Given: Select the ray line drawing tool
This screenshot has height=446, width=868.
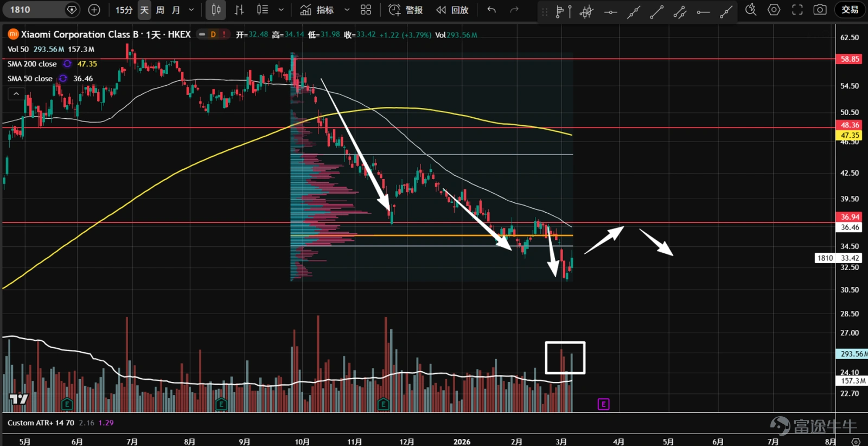Looking at the screenshot, I should [726, 11].
